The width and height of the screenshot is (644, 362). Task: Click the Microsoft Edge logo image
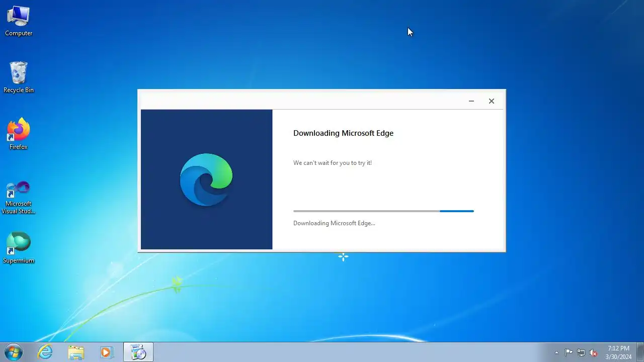tap(206, 179)
